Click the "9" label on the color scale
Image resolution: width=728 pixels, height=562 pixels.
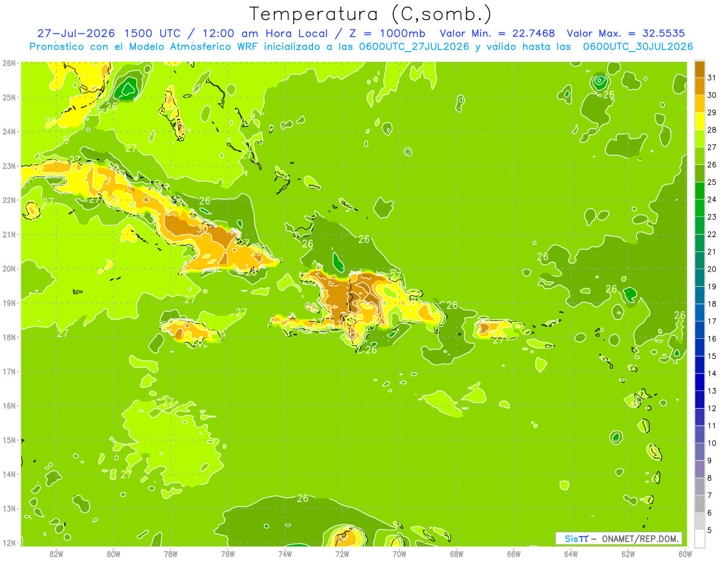[710, 461]
